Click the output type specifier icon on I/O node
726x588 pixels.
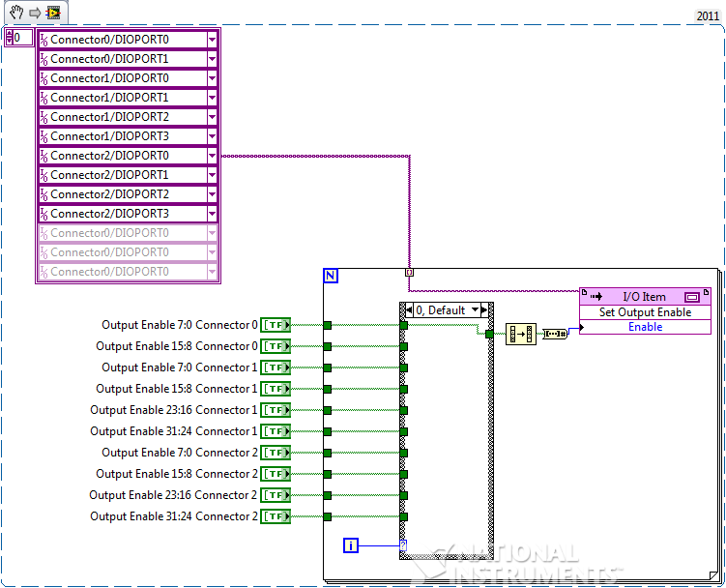(x=692, y=297)
